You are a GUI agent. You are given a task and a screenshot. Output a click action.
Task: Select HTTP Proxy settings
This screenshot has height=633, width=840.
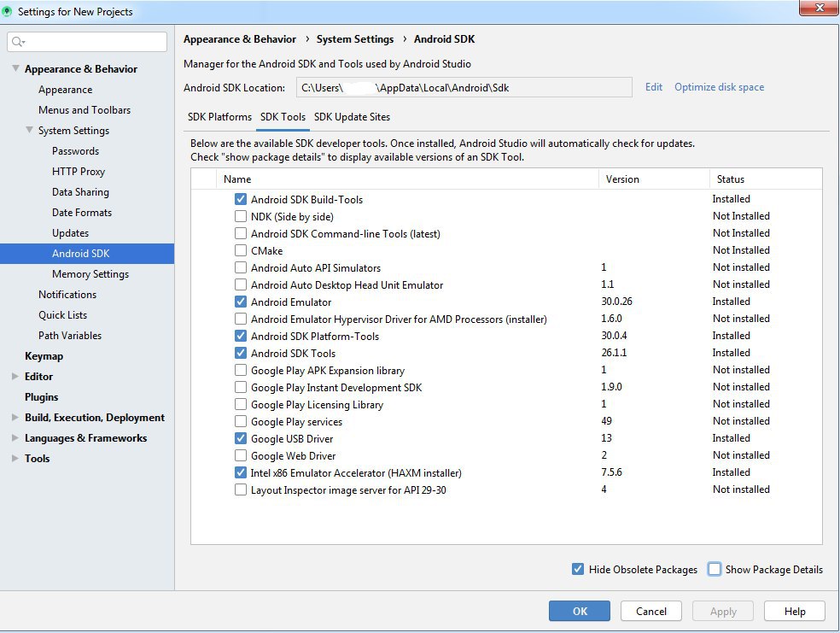(x=79, y=172)
